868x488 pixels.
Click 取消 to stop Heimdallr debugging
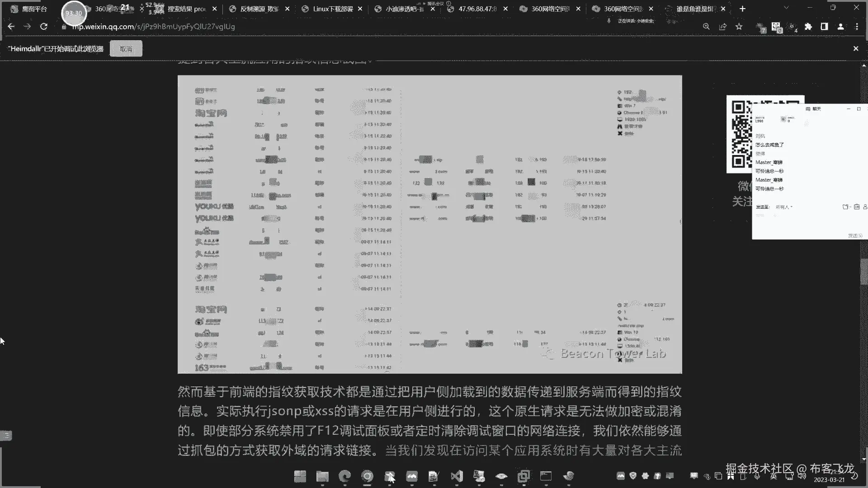[x=126, y=49]
